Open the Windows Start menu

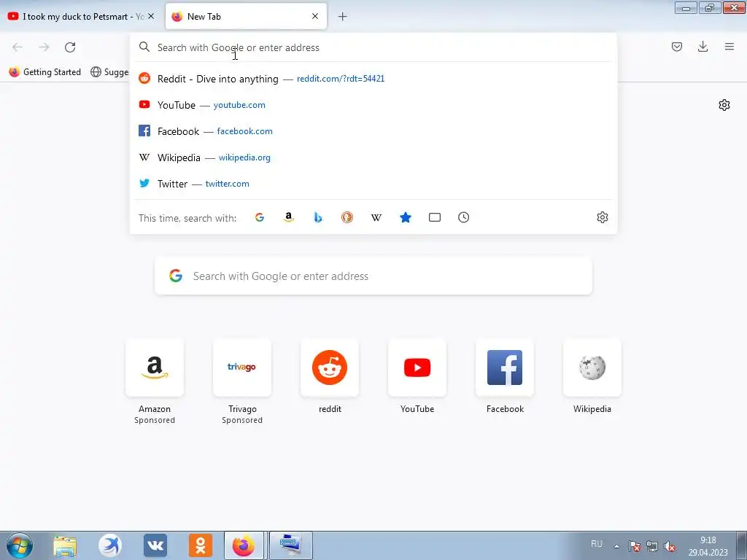[x=20, y=545]
